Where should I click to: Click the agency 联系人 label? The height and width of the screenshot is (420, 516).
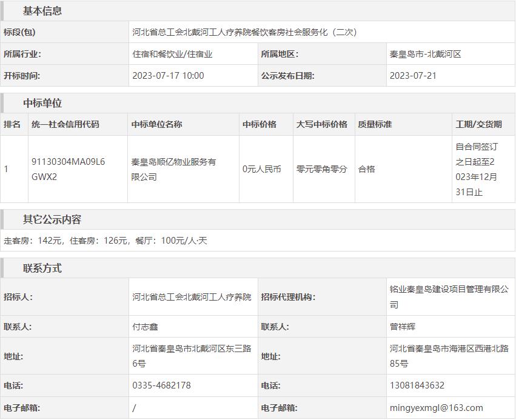[x=275, y=327]
